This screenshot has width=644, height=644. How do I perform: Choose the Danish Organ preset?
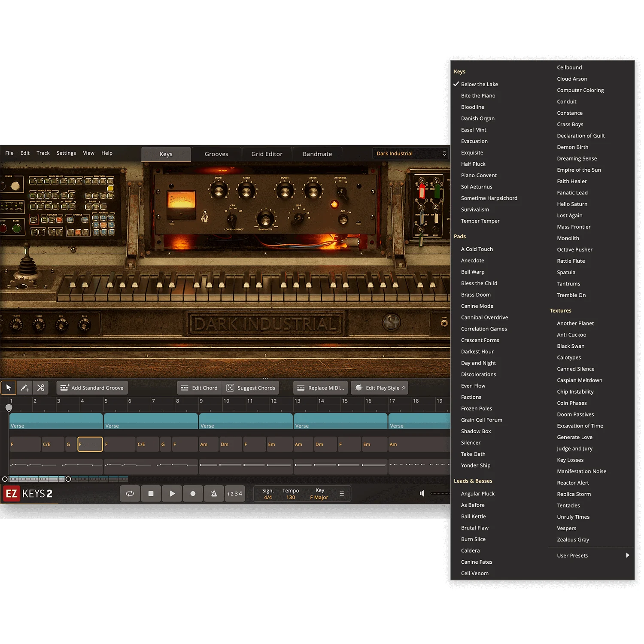[x=478, y=118]
